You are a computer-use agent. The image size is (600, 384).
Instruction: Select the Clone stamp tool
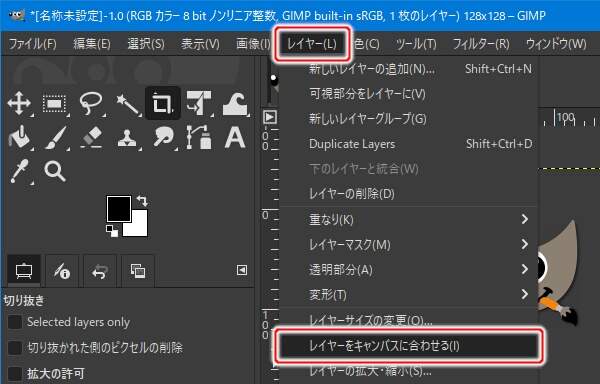[x=127, y=138]
